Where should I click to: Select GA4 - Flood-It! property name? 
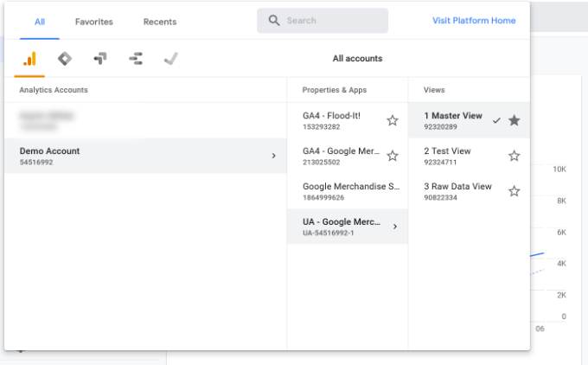click(331, 116)
